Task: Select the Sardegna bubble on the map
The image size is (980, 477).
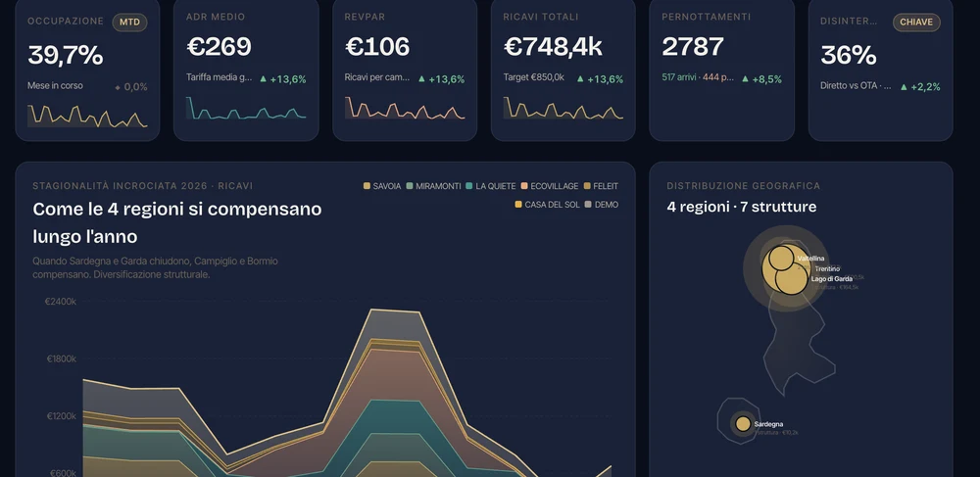Action: point(743,424)
